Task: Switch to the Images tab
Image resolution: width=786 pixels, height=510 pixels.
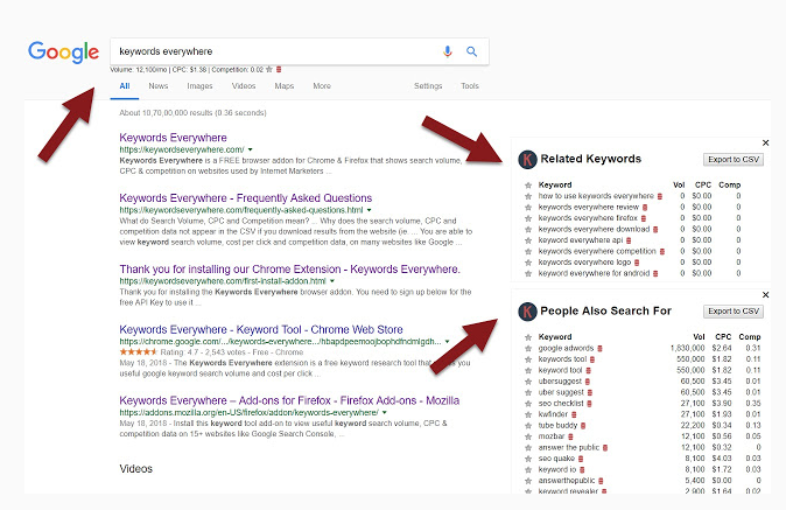Action: pos(200,86)
